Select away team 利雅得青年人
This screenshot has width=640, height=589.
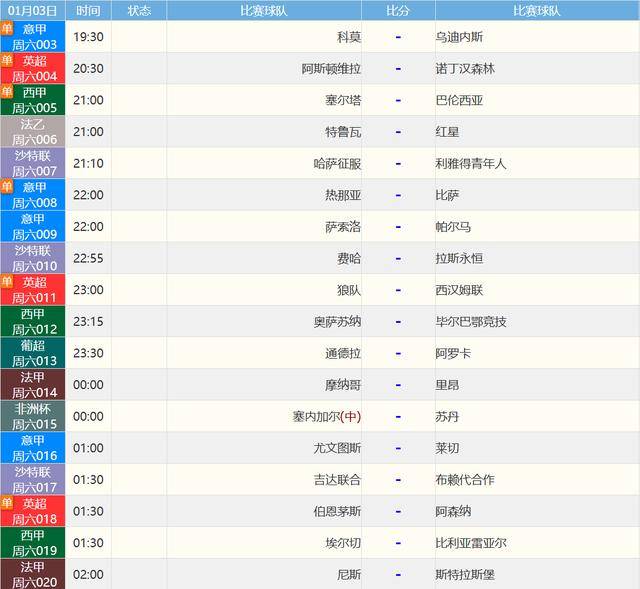coord(471,164)
